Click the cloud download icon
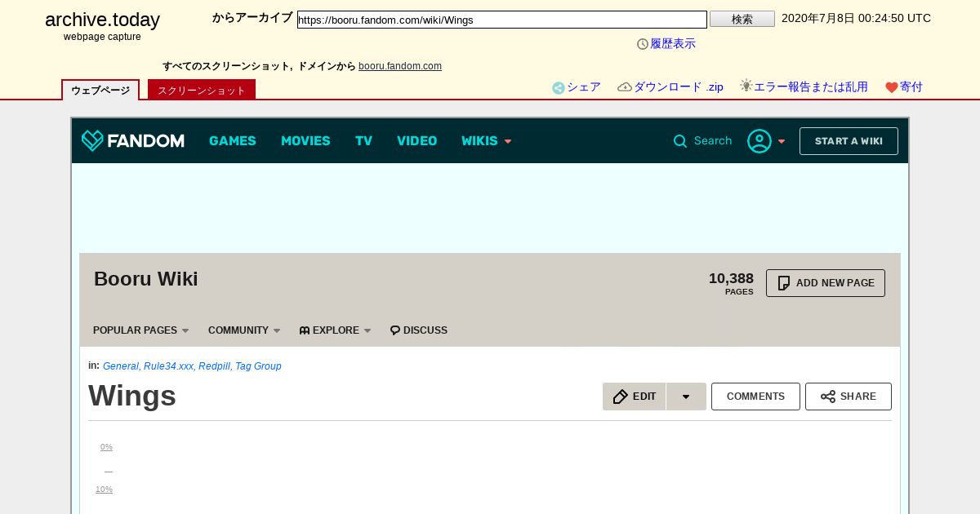 [x=625, y=87]
